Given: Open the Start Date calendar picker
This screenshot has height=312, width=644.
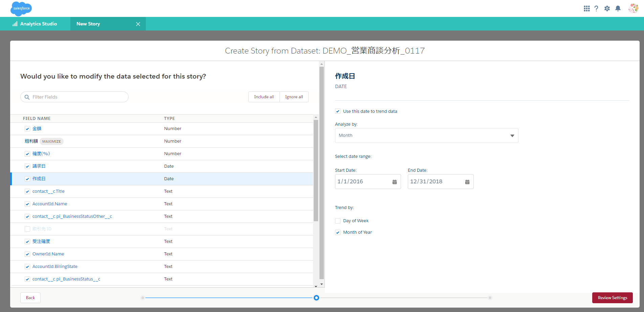Looking at the screenshot, I should click(394, 182).
